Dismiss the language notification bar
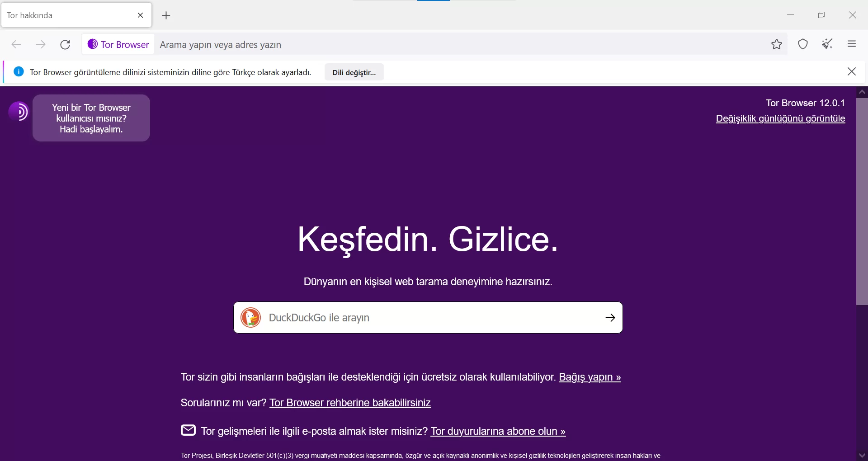 852,72
